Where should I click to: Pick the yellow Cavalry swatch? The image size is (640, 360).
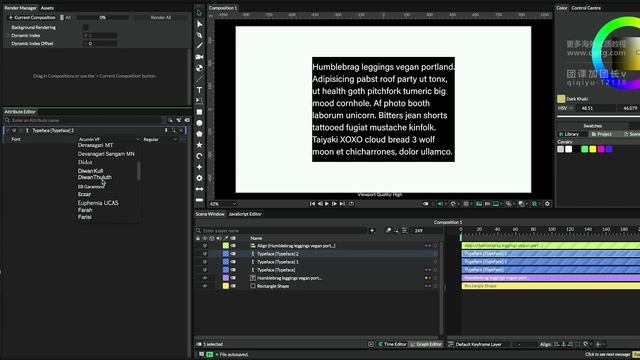pyautogui.click(x=593, y=149)
